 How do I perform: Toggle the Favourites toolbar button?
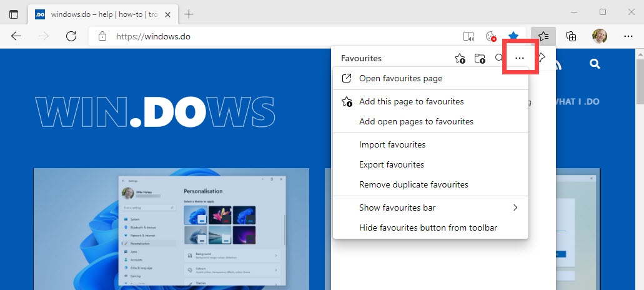543,36
